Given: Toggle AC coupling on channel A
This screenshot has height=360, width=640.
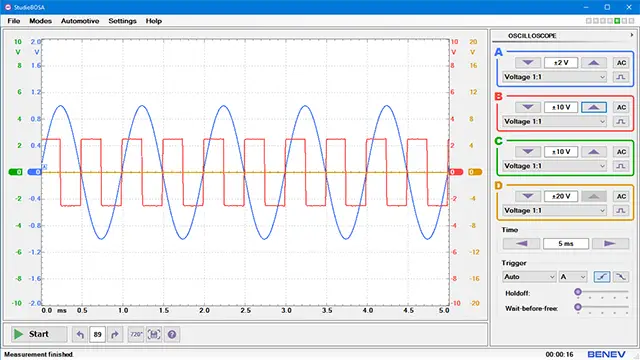Looking at the screenshot, I should (x=621, y=63).
